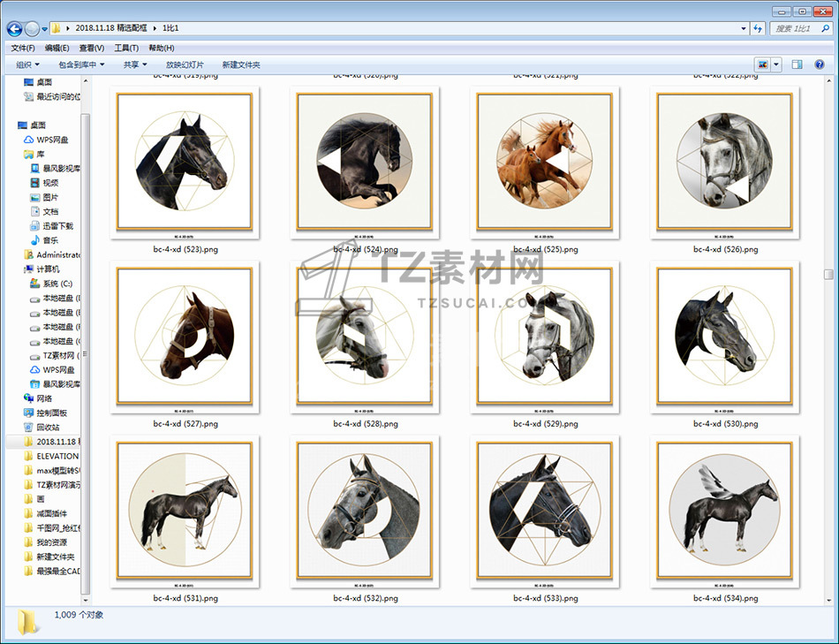Select 我的资源 folder in tree
The image size is (839, 644).
point(45,542)
